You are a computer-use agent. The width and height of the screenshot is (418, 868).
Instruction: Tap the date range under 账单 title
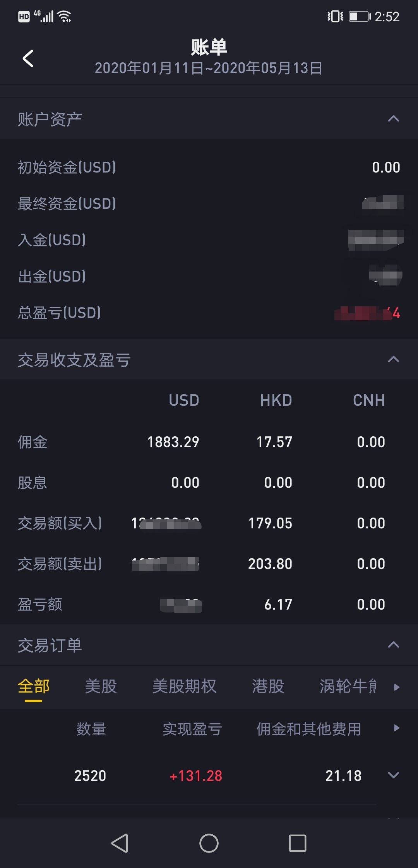coord(209,68)
